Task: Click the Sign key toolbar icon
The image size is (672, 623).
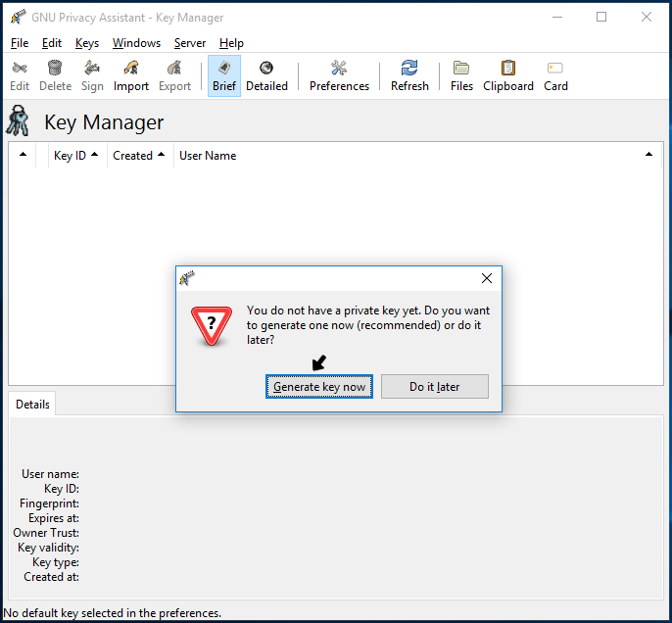Action: 92,75
